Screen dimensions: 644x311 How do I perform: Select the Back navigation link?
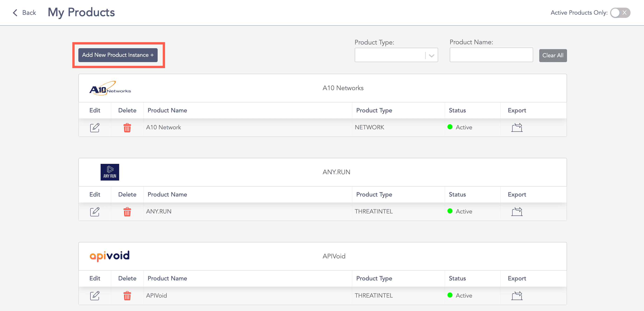point(29,13)
